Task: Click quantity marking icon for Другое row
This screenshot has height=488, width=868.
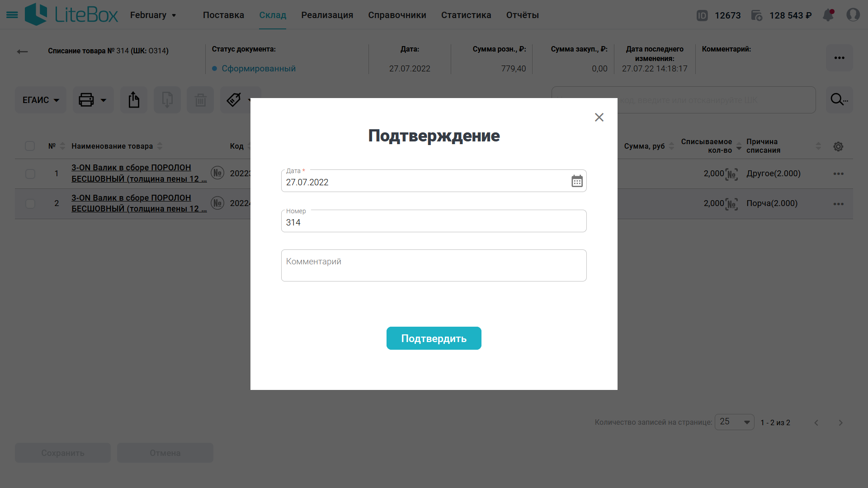Action: 731,174
